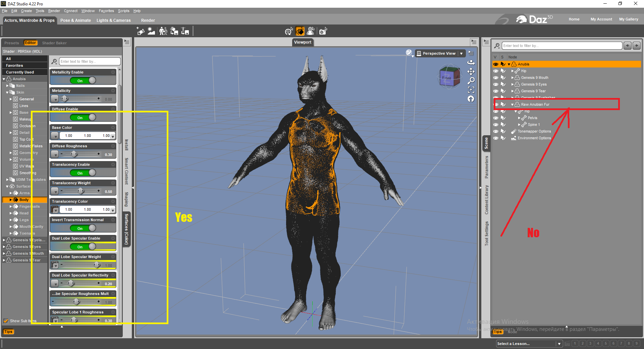Open the Perspective View dropdown arrow

[462, 53]
